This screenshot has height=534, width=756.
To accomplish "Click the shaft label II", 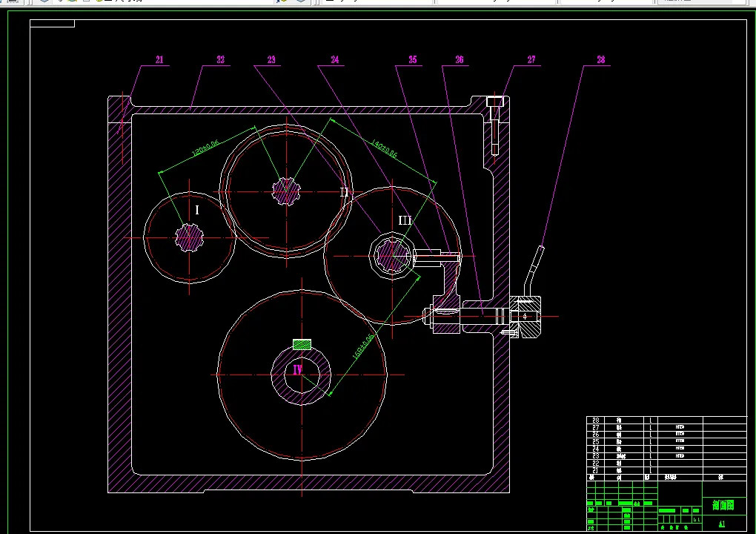I will tap(344, 193).
